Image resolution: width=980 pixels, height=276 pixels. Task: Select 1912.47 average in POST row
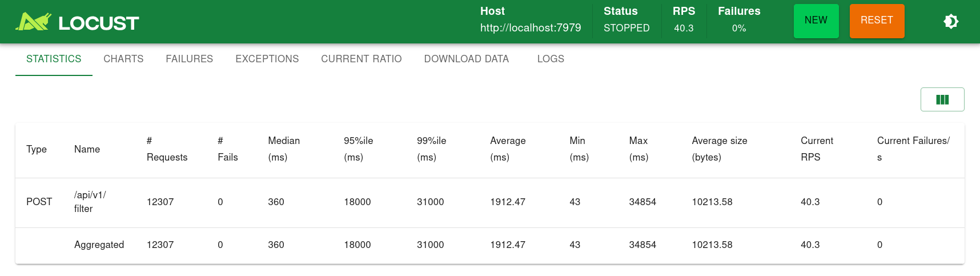click(x=508, y=202)
